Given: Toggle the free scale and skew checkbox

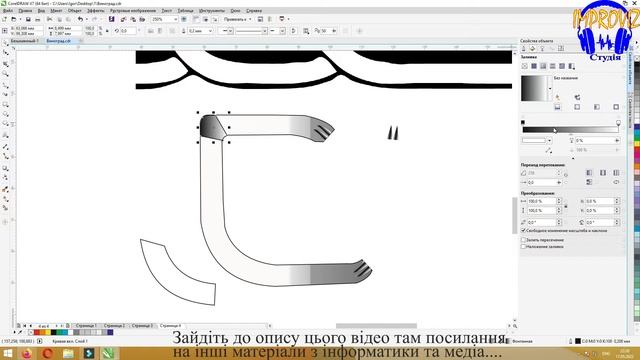Looking at the screenshot, I should click(523, 231).
